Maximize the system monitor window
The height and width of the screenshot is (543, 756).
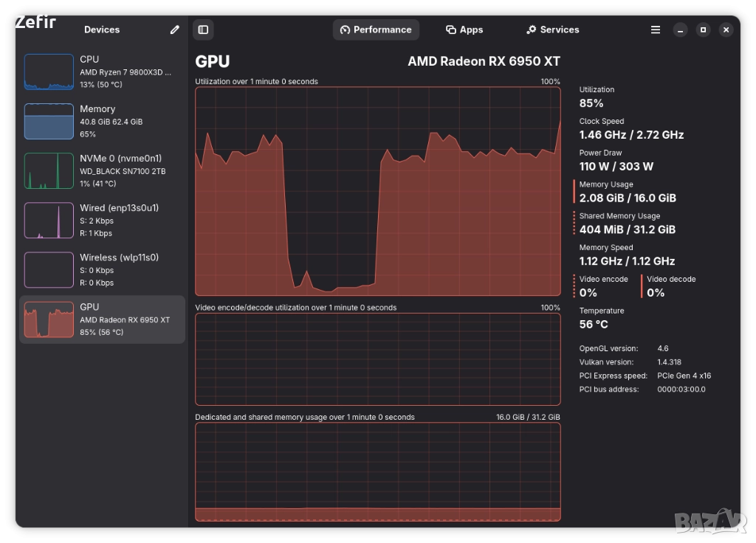pos(703,30)
